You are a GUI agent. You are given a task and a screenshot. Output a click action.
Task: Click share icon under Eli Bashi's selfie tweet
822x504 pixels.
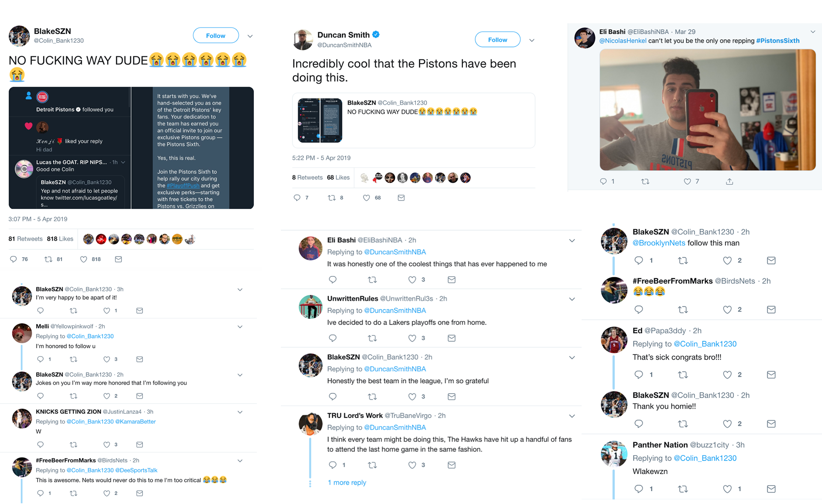click(730, 181)
